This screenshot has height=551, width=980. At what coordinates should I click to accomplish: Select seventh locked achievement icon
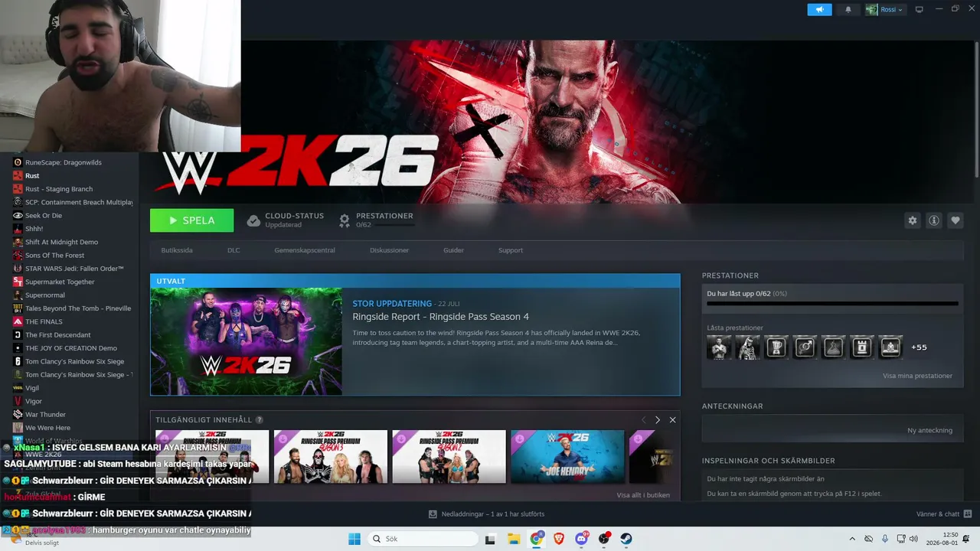[890, 347]
